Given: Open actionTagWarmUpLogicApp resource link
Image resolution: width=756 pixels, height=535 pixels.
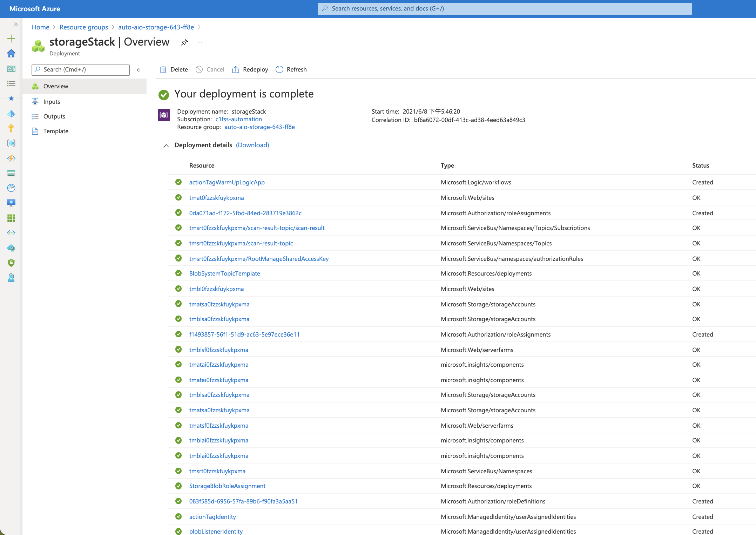Looking at the screenshot, I should click(227, 182).
